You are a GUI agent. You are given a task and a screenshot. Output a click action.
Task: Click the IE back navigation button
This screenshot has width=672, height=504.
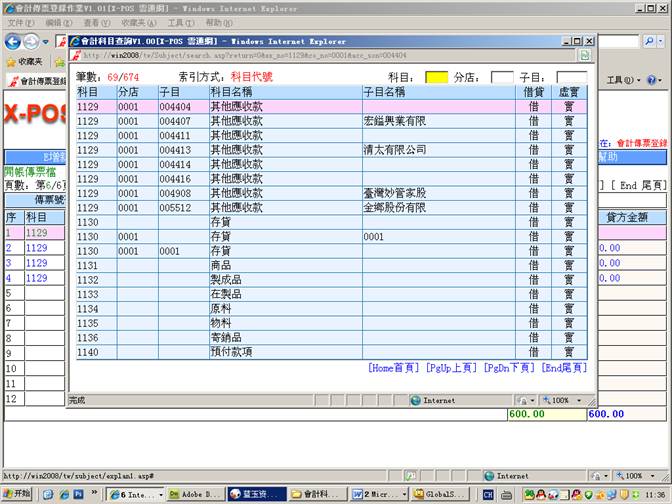click(14, 42)
